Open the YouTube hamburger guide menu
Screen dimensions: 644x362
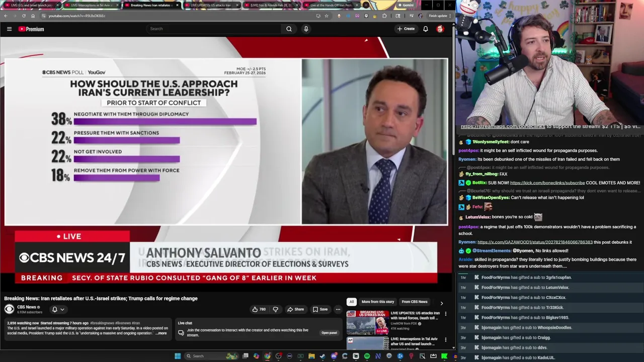click(x=9, y=29)
